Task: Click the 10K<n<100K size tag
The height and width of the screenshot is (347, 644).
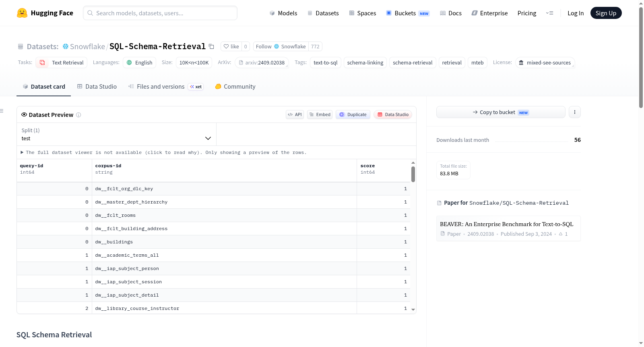Action: pyautogui.click(x=194, y=62)
